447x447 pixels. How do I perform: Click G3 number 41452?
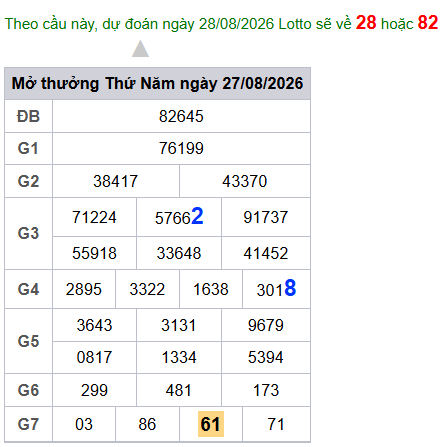(266, 253)
